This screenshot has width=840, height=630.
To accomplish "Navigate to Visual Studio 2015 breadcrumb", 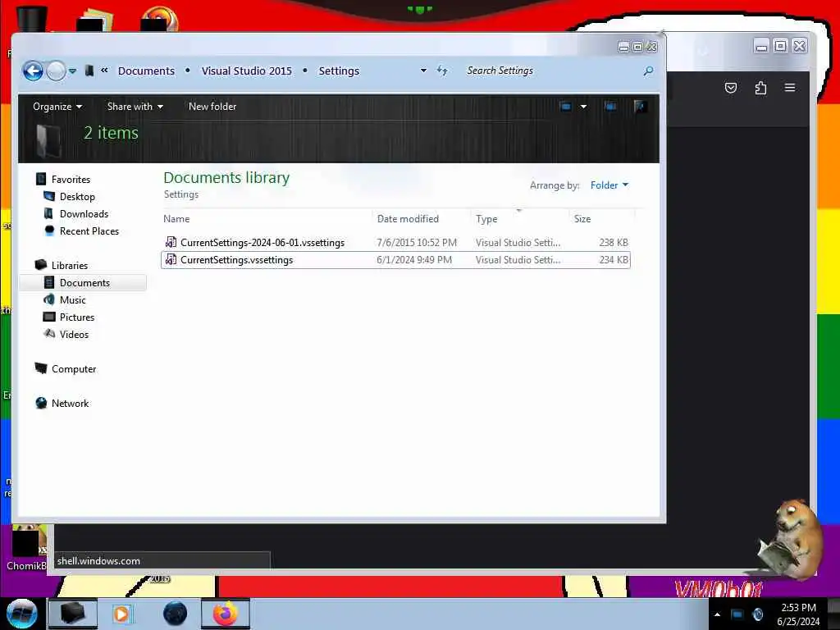I will click(246, 71).
